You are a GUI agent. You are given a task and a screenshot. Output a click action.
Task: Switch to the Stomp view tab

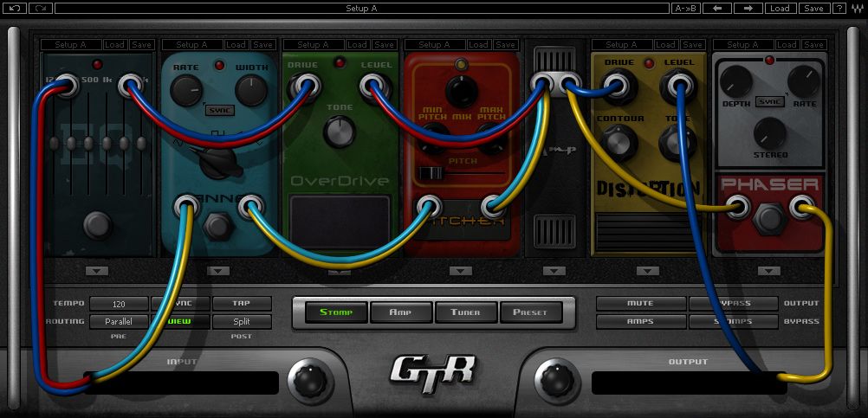tap(336, 312)
